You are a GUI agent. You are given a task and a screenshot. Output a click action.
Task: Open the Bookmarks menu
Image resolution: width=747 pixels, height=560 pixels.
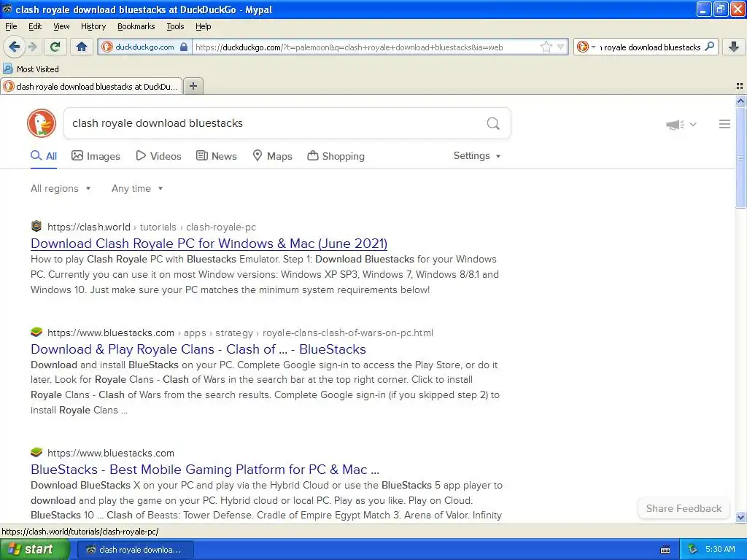click(x=136, y=26)
